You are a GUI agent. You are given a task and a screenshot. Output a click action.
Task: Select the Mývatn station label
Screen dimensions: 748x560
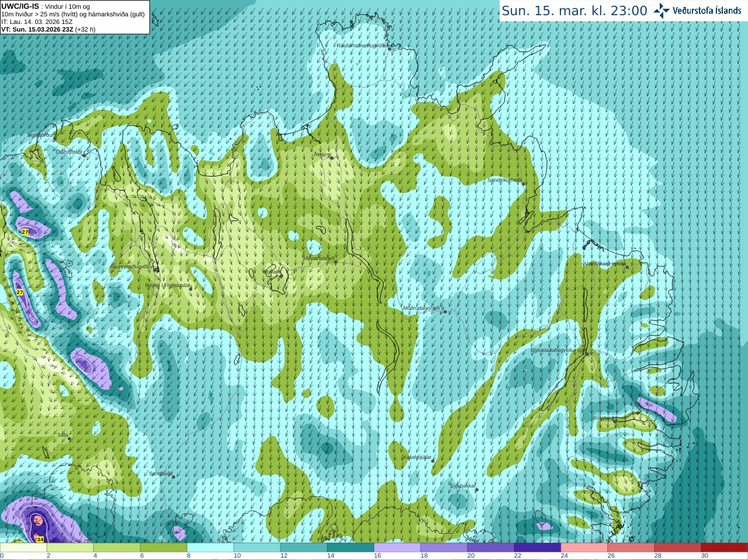tap(272, 272)
